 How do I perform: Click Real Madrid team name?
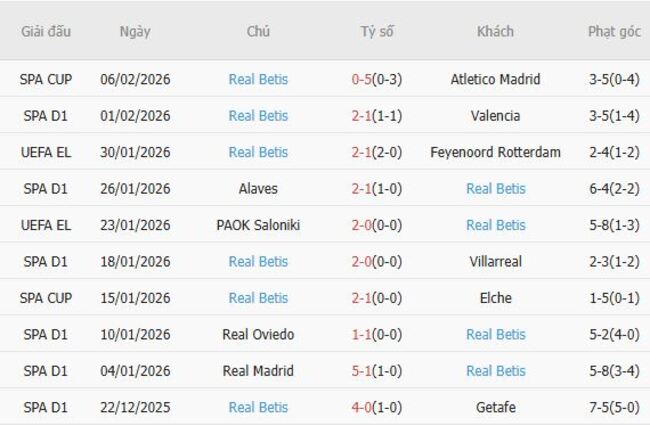click(x=258, y=371)
